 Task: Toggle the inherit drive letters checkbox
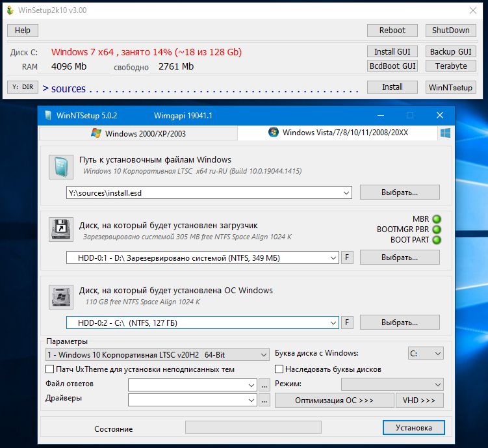(x=279, y=369)
